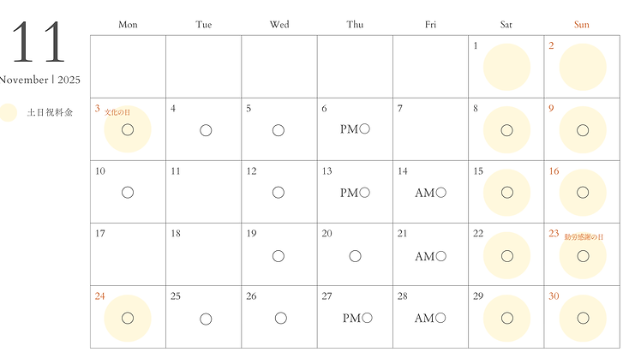Image resolution: width=623 pixels, height=364 pixels.
Task: Select the AM circle on November 28
Action: (440, 318)
